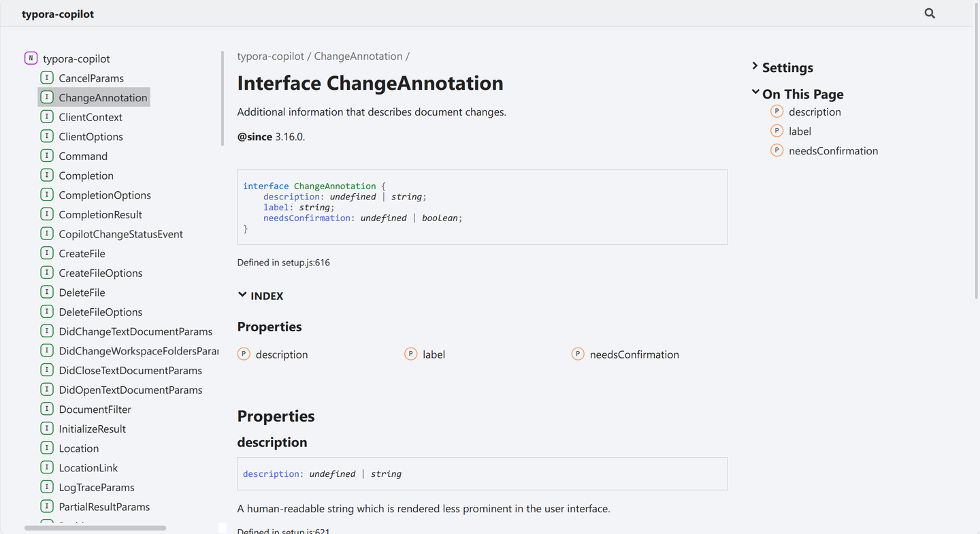Navigate to needsConfirmation via On This Page
This screenshot has width=980, height=534.
[833, 150]
